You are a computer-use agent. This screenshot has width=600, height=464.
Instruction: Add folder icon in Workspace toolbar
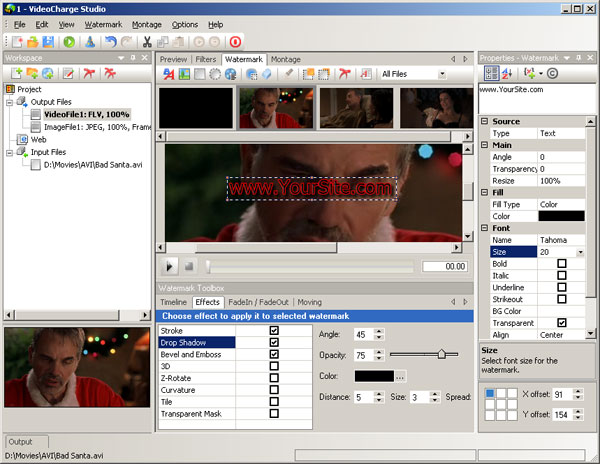pos(32,73)
